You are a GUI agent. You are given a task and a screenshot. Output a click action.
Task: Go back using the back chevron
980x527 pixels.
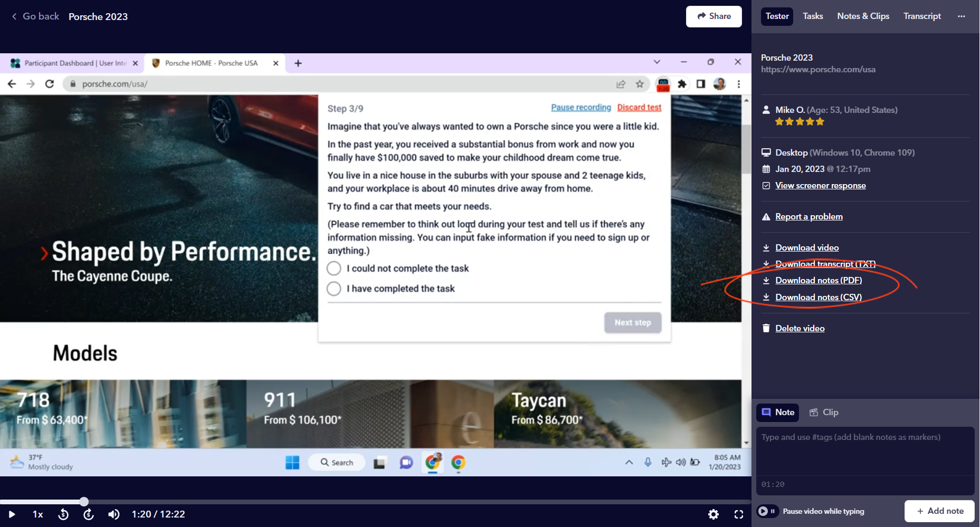pyautogui.click(x=14, y=16)
